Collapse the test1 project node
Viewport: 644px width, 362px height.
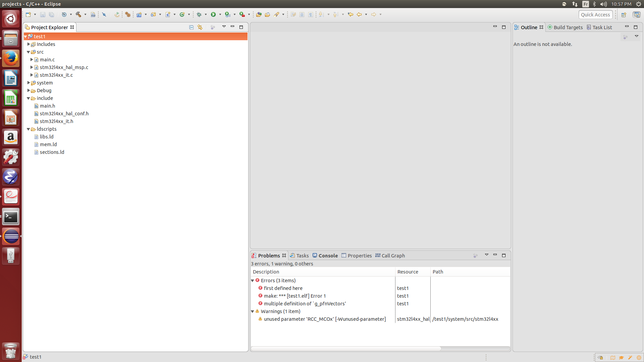25,37
